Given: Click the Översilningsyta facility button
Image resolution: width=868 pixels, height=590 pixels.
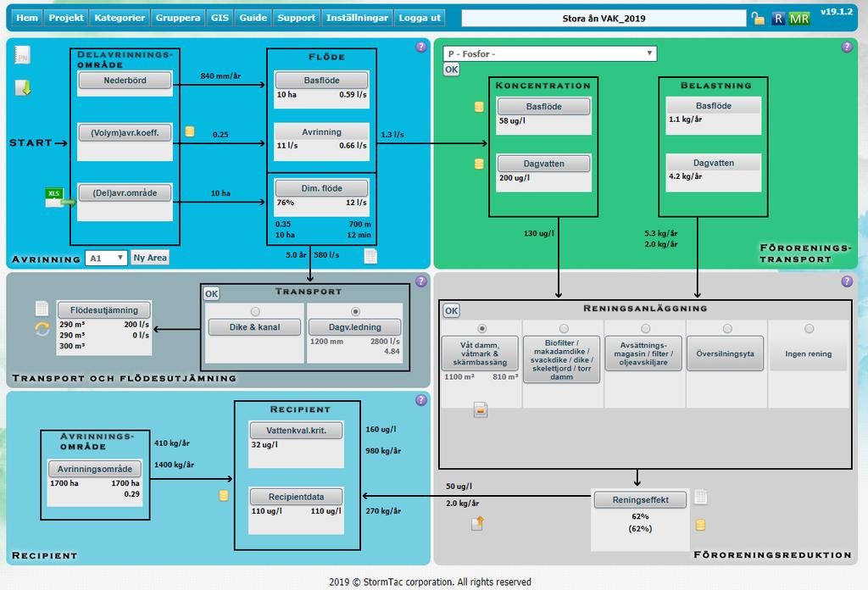Looking at the screenshot, I should (726, 353).
